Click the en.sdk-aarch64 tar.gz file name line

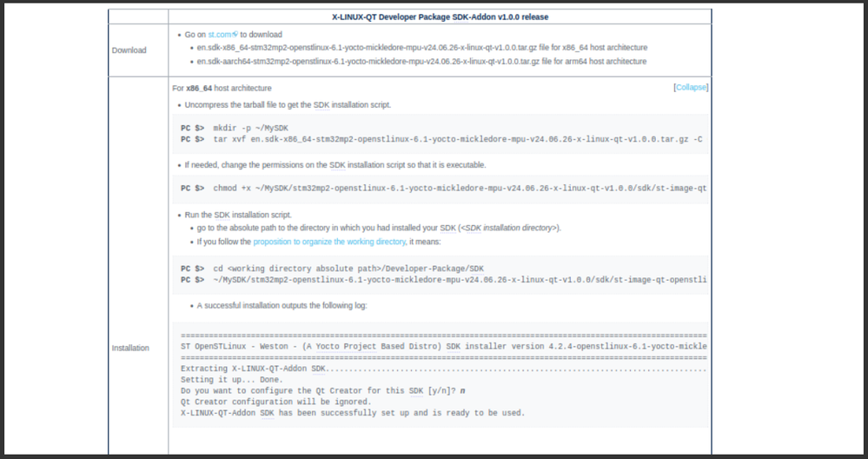[x=421, y=62]
